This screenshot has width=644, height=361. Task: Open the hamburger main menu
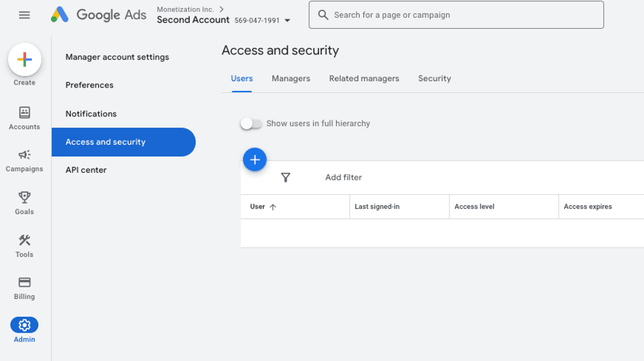click(24, 15)
